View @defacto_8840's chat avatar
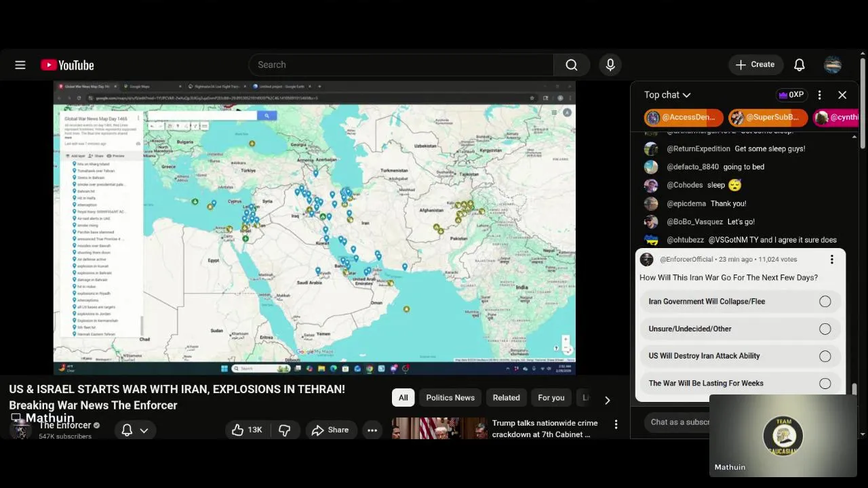868x488 pixels. tap(651, 167)
